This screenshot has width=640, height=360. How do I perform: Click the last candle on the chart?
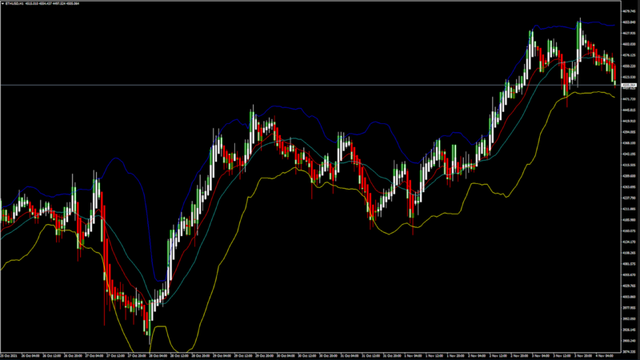tap(615, 76)
